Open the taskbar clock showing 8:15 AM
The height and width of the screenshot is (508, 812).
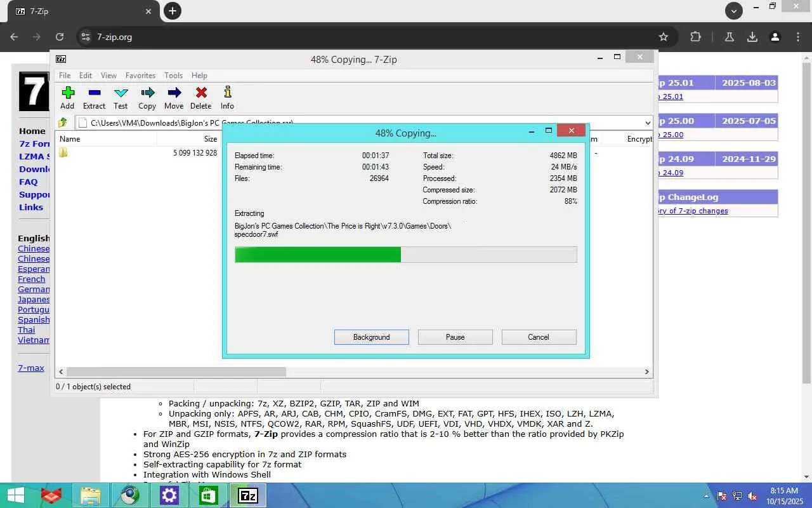click(784, 496)
